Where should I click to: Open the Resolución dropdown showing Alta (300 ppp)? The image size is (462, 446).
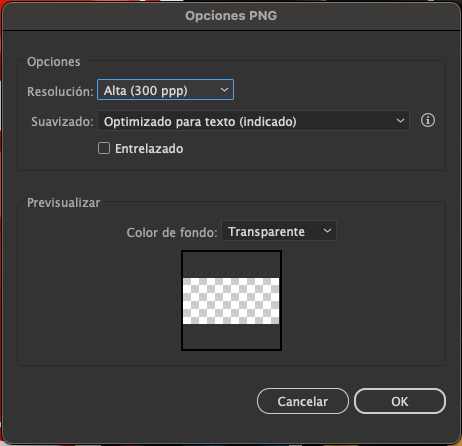[x=165, y=90]
